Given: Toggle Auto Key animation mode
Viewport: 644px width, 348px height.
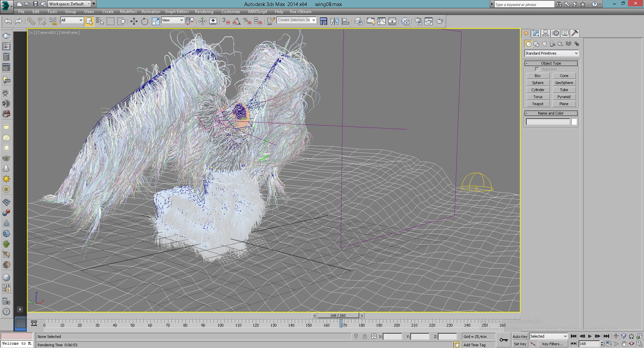Looking at the screenshot, I should click(x=520, y=337).
